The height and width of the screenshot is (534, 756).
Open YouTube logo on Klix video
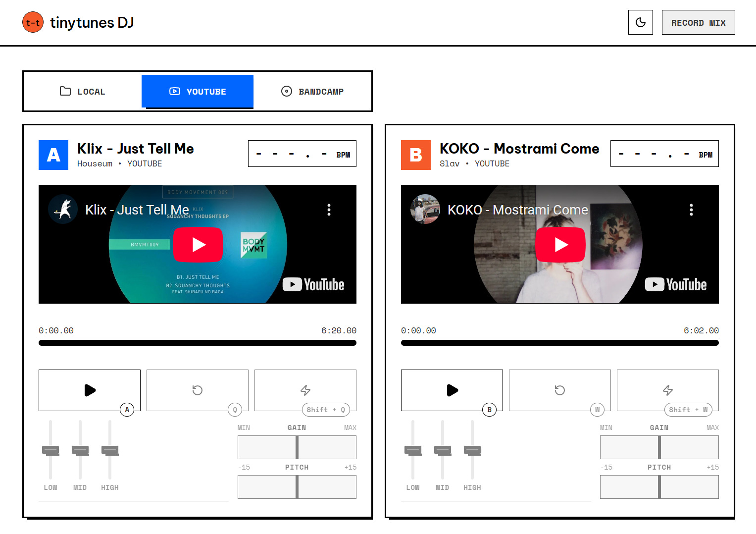313,284
